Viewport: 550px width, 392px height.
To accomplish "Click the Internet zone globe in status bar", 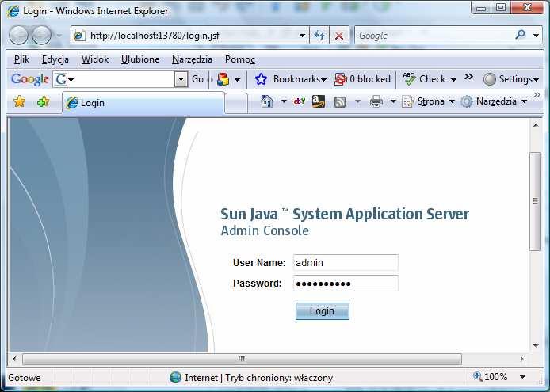I will pyautogui.click(x=175, y=377).
